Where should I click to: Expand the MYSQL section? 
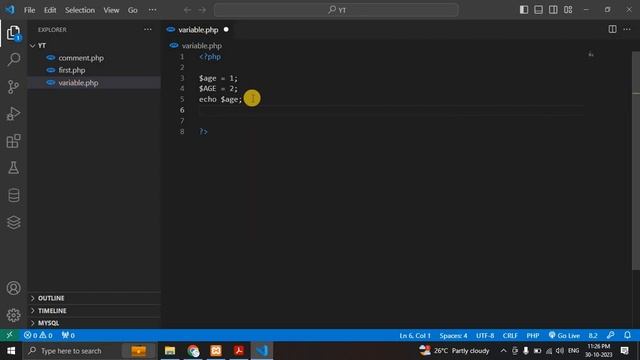95,323
